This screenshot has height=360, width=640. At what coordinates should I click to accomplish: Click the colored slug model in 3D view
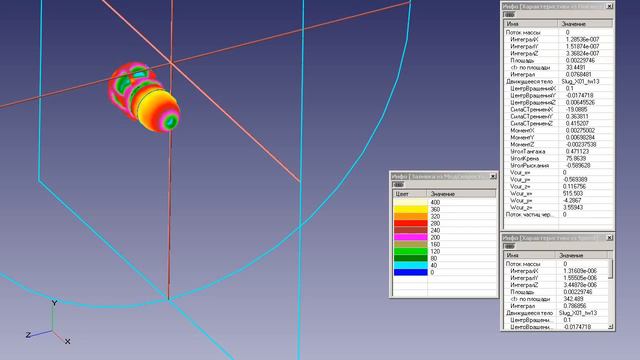(144, 97)
